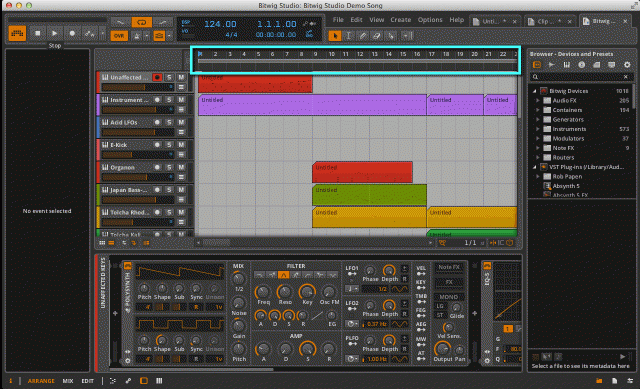Stop playback with the Stop button
The width and height of the screenshot is (640, 389).
click(38, 33)
